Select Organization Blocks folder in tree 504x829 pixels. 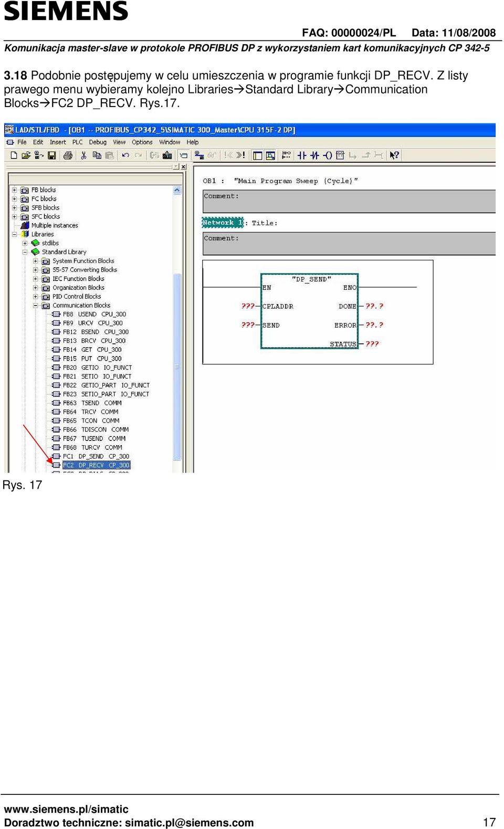pos(78,288)
